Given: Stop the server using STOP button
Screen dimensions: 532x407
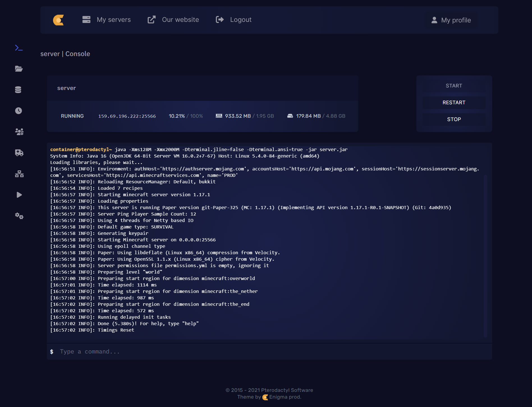Looking at the screenshot, I should coord(454,119).
